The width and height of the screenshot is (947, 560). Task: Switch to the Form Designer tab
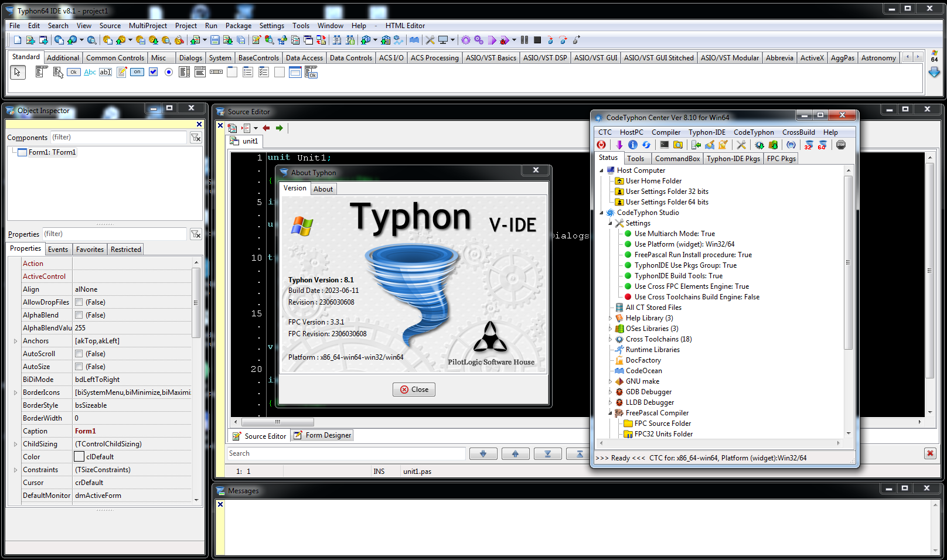click(x=322, y=435)
